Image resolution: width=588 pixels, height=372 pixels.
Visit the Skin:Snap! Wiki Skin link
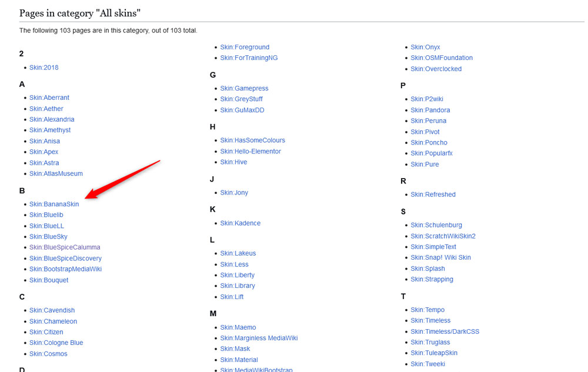(440, 257)
